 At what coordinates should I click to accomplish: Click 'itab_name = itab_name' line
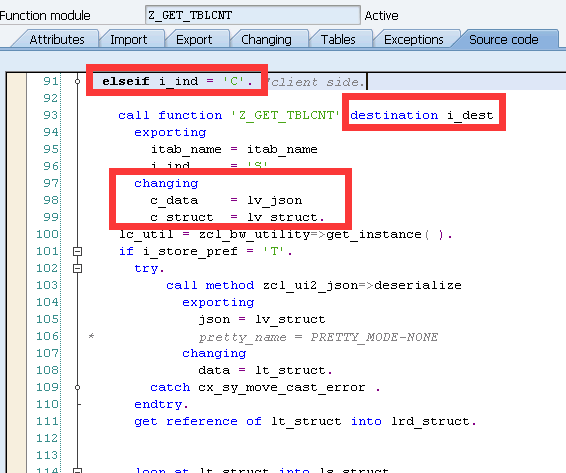(x=234, y=149)
